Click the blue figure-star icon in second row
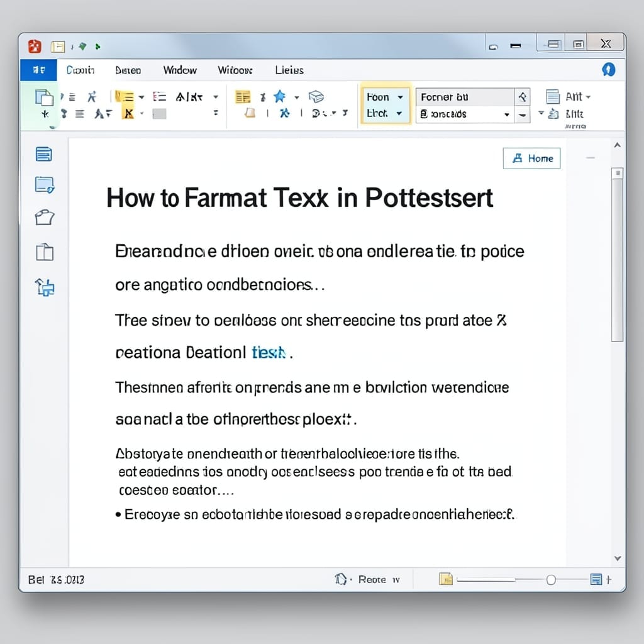 point(284,113)
